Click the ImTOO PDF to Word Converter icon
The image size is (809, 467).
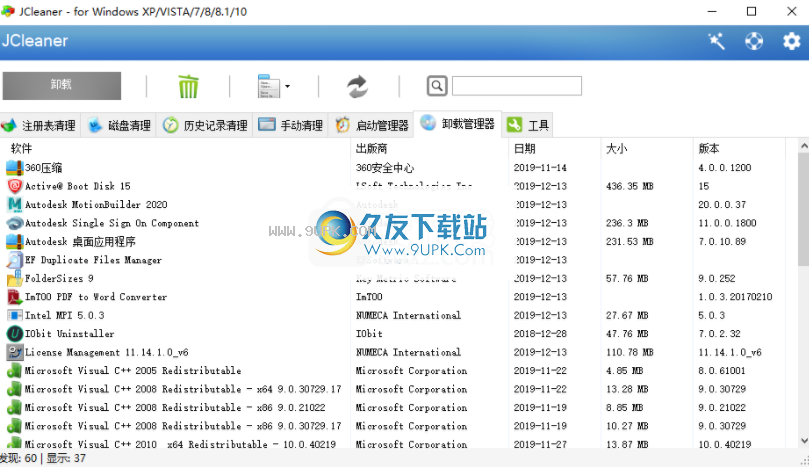pyautogui.click(x=14, y=297)
